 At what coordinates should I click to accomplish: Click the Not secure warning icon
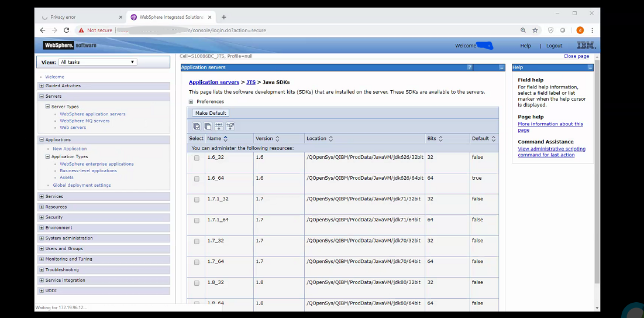(81, 30)
